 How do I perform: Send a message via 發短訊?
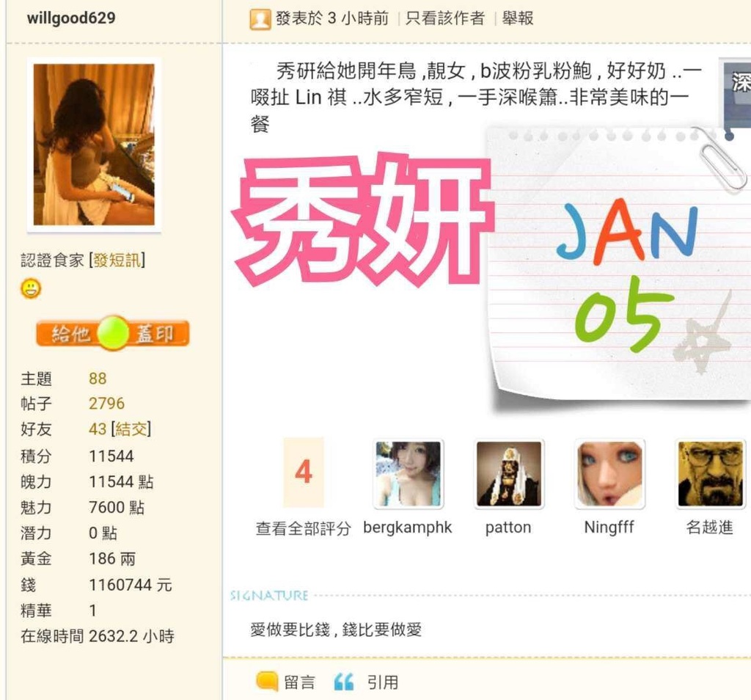point(117,260)
